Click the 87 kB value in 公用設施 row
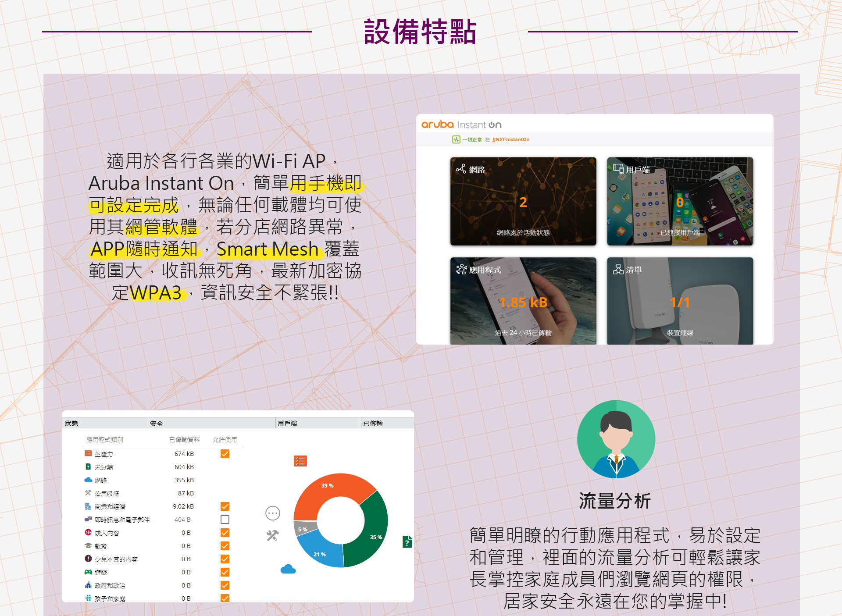This screenshot has height=616, width=842. 186,493
